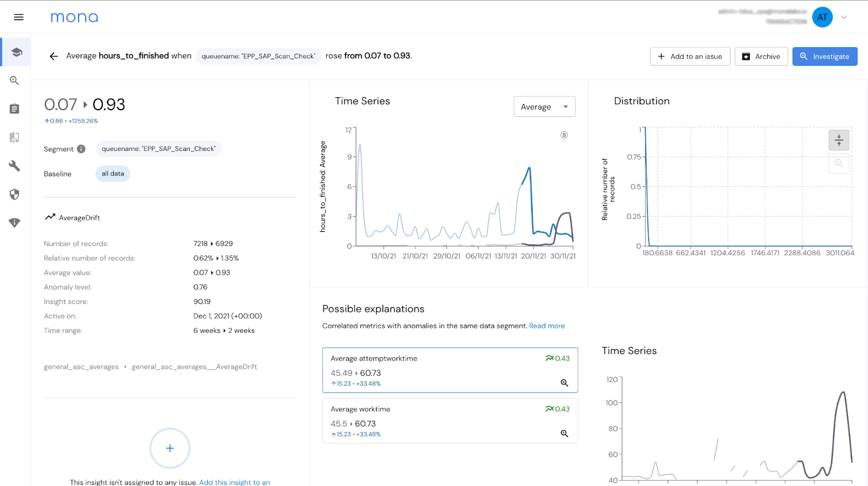Click 'Dec 1, 2021 (+00:00)' active date
The image size is (868, 486).
click(x=228, y=316)
